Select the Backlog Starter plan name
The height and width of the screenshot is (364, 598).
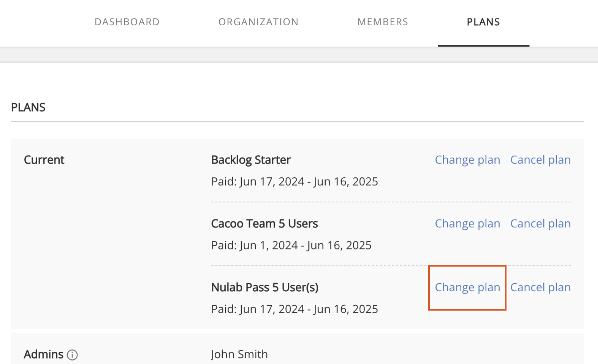pos(251,160)
